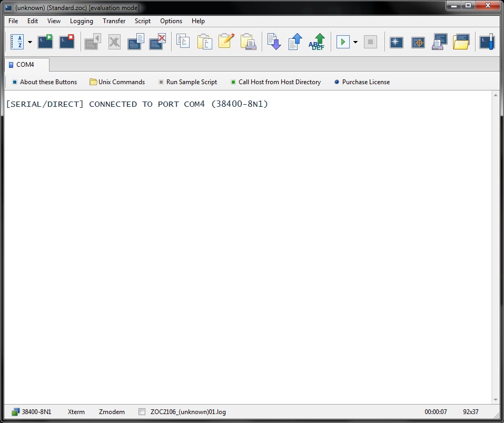Click the close tab red X terminal icon
This screenshot has width=504, height=423.
tap(157, 42)
